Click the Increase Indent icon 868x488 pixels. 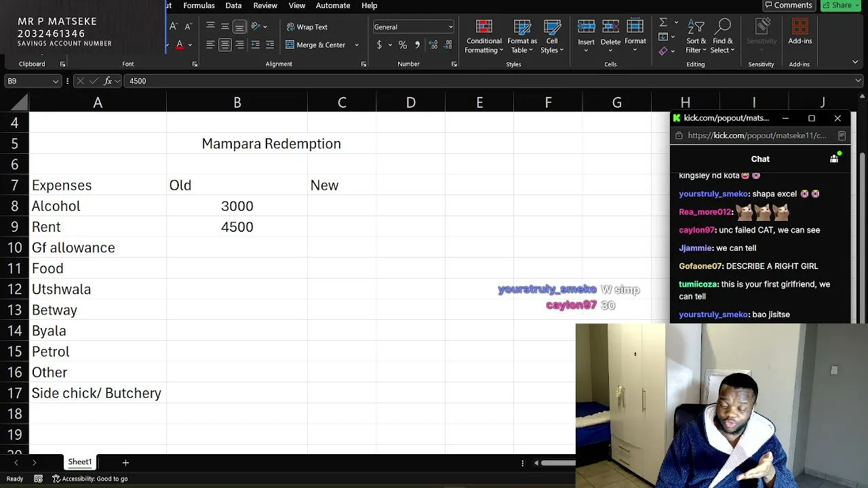pos(269,45)
